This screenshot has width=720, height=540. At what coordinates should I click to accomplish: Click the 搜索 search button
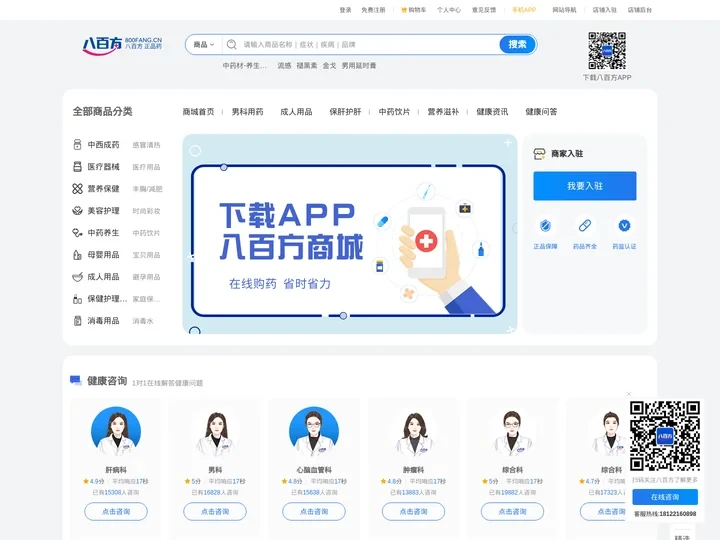tap(518, 45)
